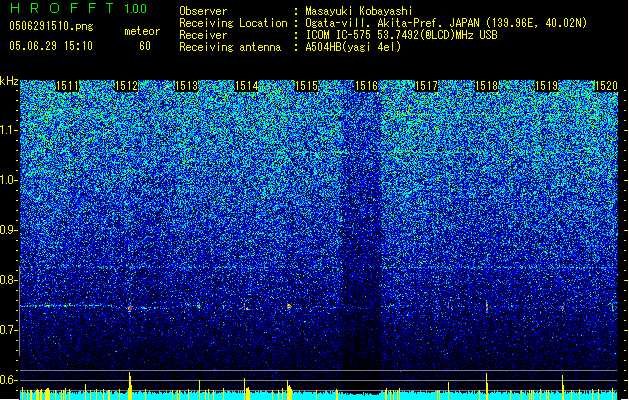Click the ICOM IC-575 receiver text
Screen dimensions: 629x400
401,35
